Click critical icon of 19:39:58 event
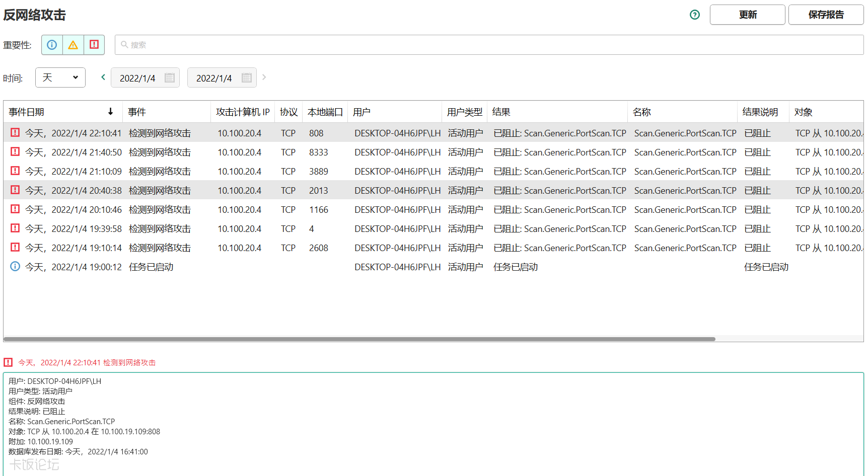The height and width of the screenshot is (476, 868). [15, 228]
